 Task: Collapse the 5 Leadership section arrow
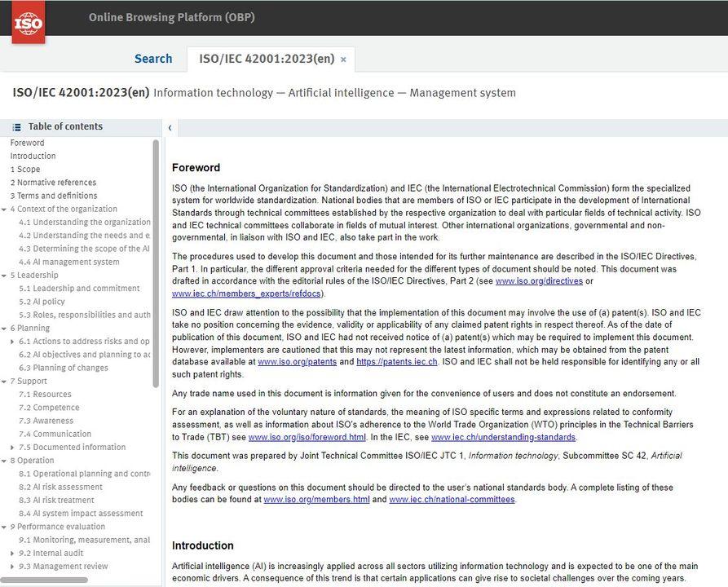(4, 276)
